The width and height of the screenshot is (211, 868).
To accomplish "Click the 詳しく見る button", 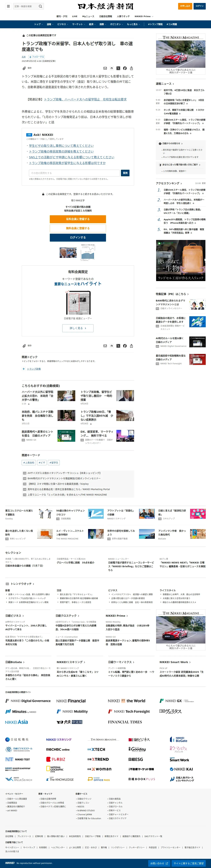I will (x=78, y=328).
